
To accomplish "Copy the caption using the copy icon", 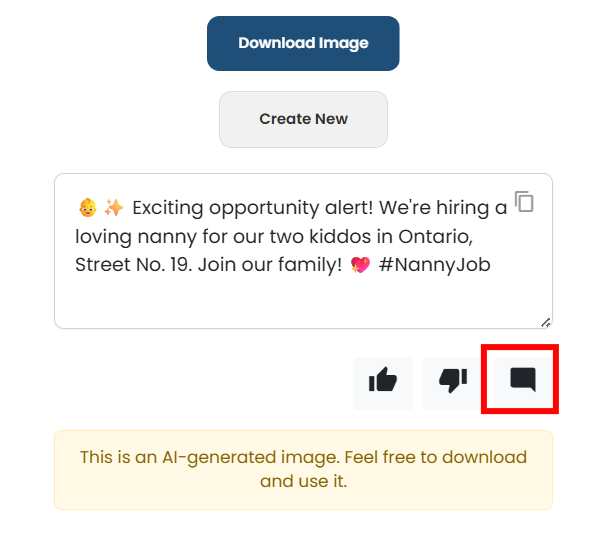I will coord(524,202).
